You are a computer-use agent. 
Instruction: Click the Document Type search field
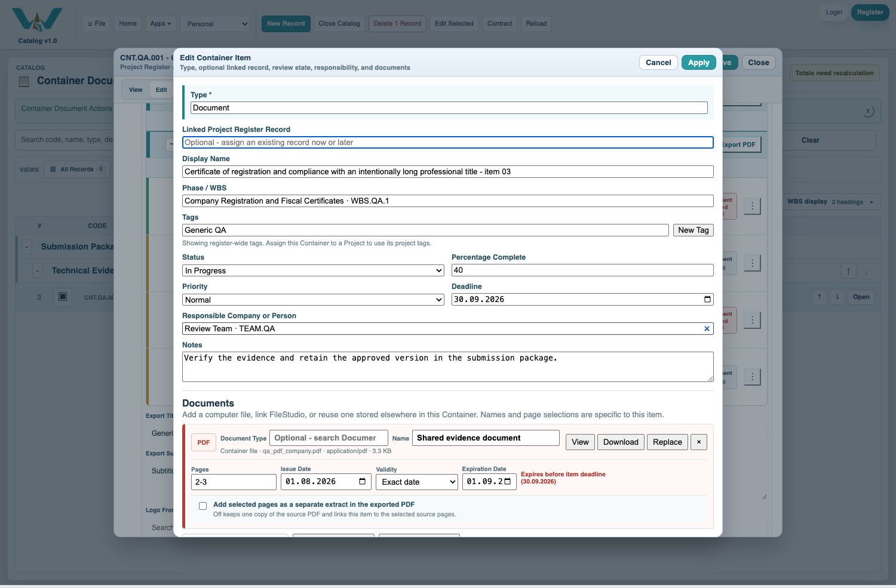pos(329,438)
